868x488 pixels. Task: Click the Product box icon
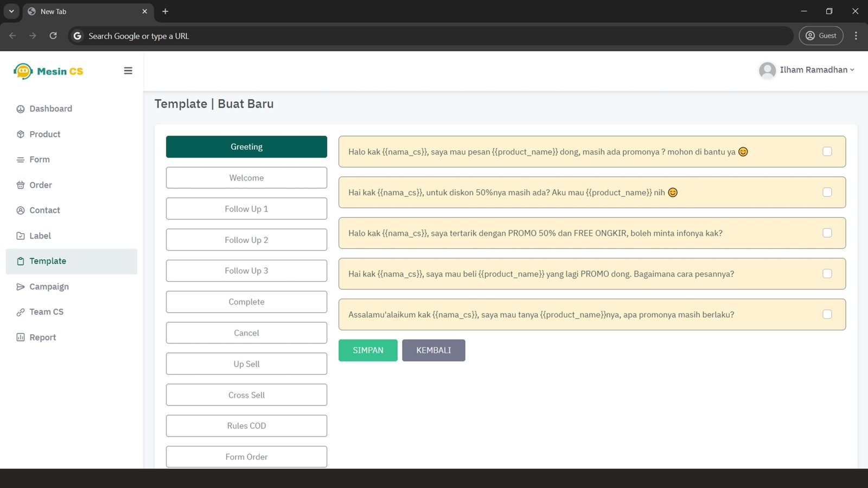coord(21,134)
